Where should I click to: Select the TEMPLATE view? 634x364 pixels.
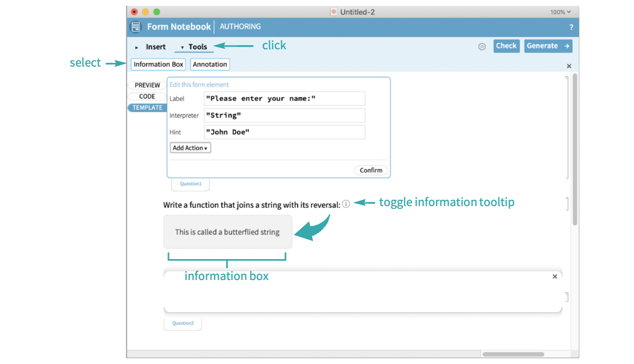point(147,108)
